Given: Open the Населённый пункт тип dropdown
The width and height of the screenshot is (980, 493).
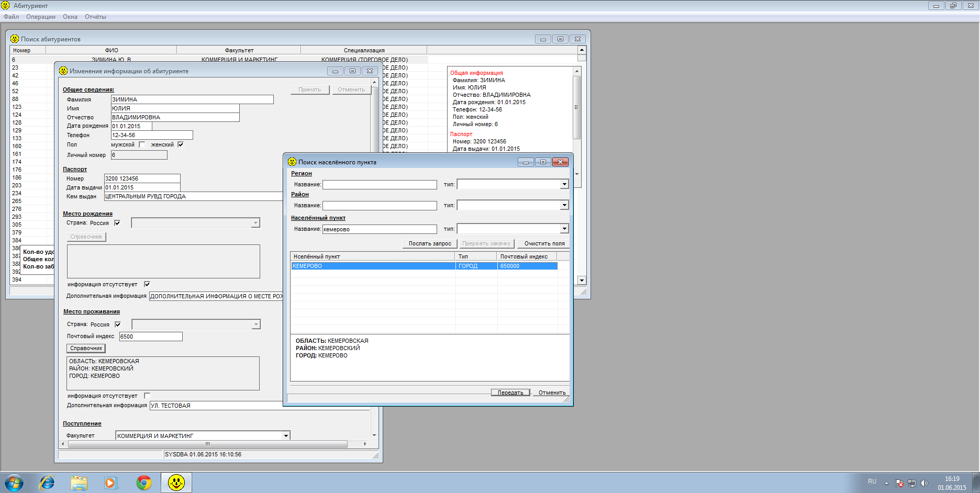Looking at the screenshot, I should tap(564, 229).
